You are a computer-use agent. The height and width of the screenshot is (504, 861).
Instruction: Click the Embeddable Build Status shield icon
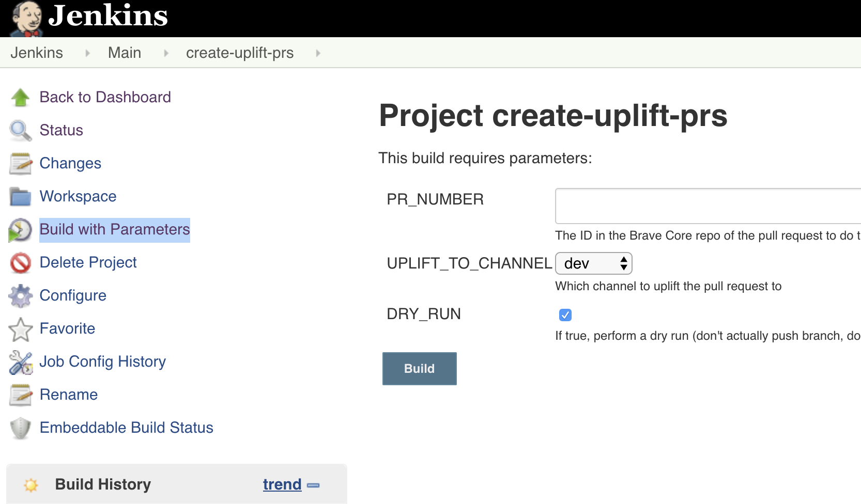[20, 428]
